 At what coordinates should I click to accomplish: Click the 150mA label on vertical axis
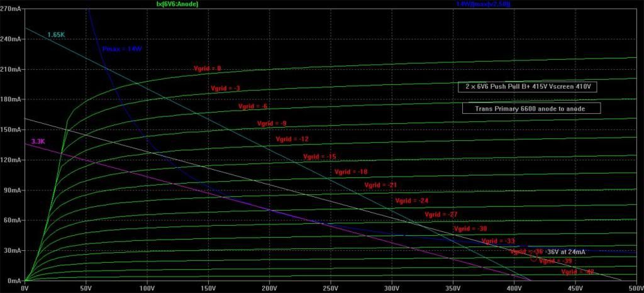pos(12,130)
